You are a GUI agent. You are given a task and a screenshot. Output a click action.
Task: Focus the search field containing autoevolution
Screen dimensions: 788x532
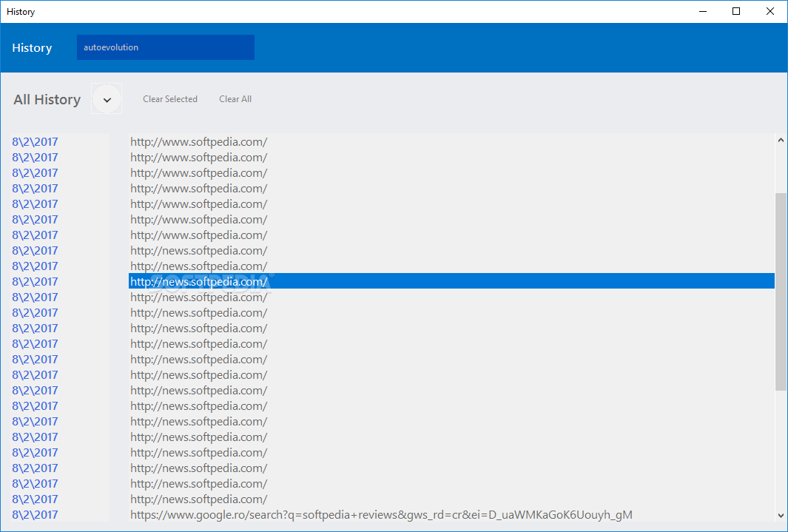[165, 47]
